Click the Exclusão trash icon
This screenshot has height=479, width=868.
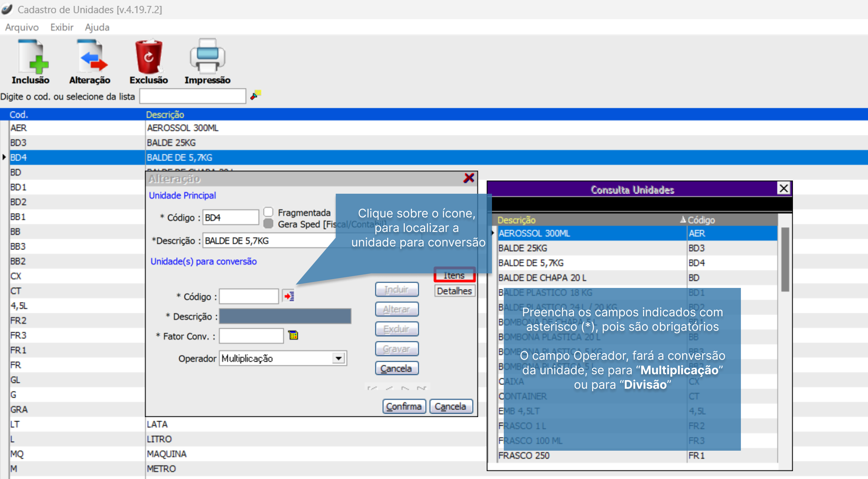(149, 57)
